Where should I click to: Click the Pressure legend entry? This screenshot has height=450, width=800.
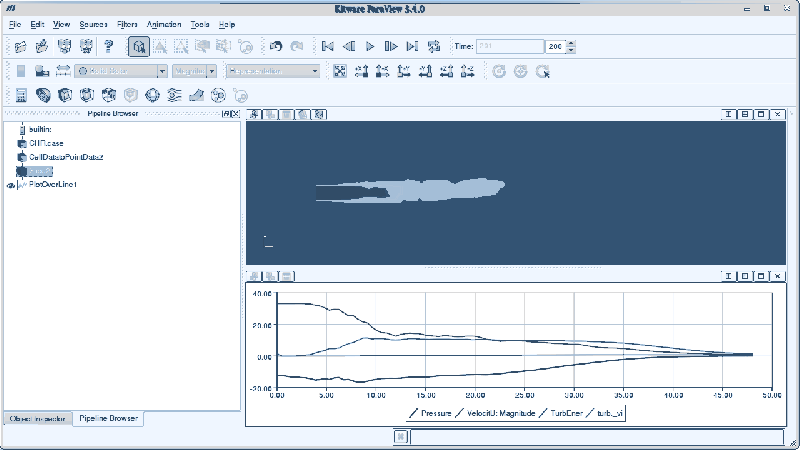431,413
